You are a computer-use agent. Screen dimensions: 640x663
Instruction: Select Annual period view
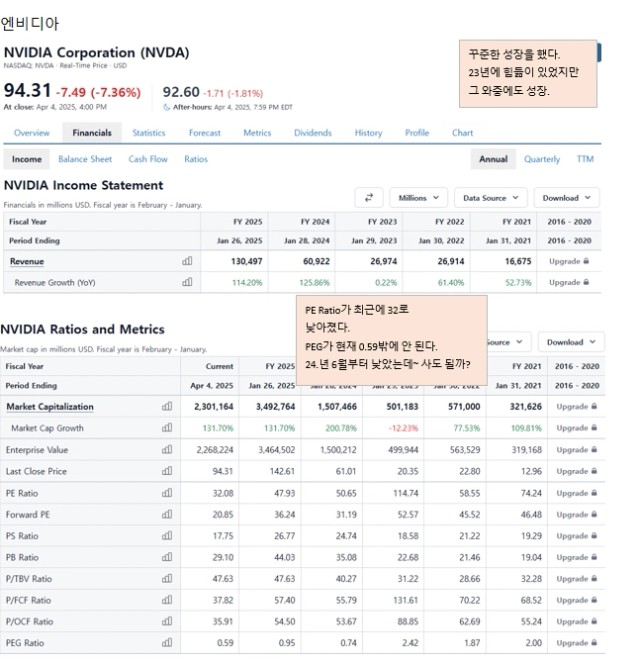(x=493, y=159)
